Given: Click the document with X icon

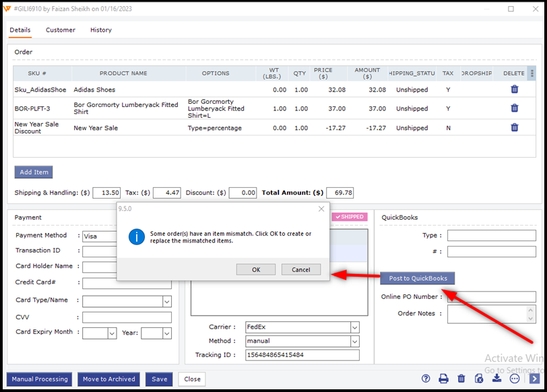Looking at the screenshot, I should (479, 379).
